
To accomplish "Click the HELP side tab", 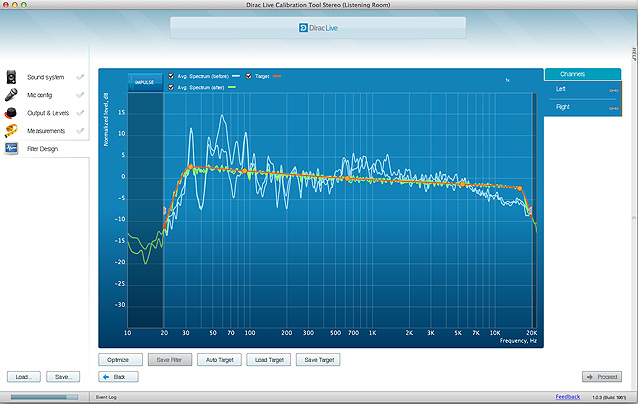I will (634, 54).
